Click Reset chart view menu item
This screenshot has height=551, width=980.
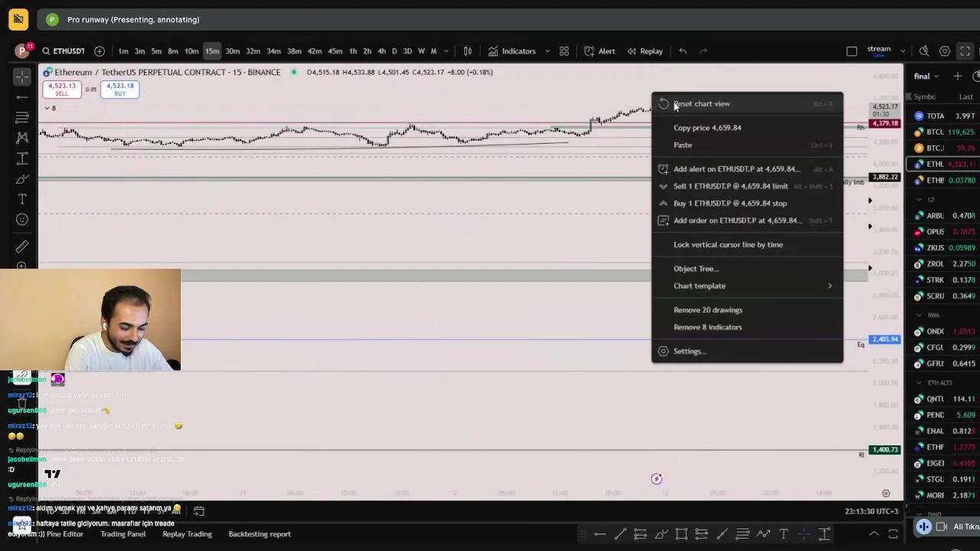click(x=747, y=103)
